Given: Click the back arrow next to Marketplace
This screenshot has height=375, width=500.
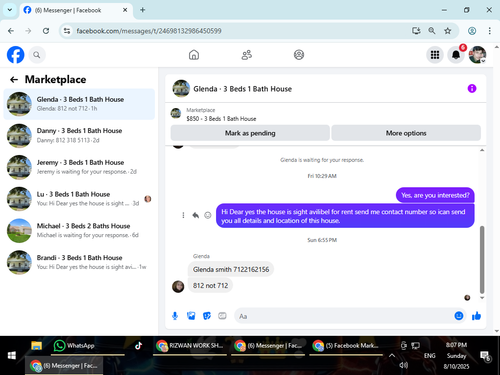Looking at the screenshot, I should coord(14,80).
